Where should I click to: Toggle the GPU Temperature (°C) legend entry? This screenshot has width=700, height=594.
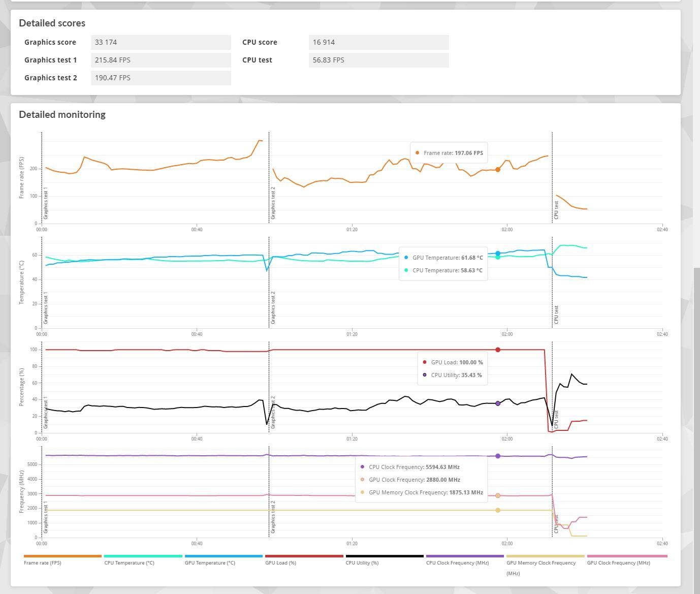(x=224, y=560)
